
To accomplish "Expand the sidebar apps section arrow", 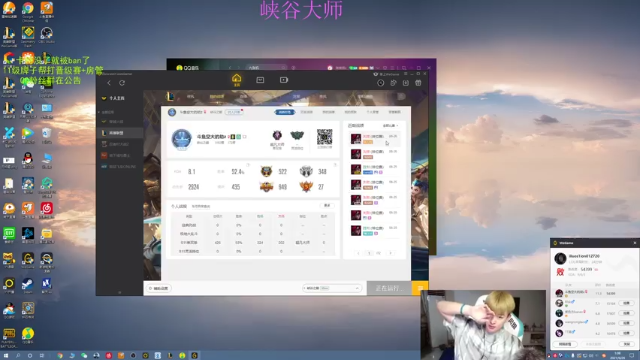I will (x=99, y=112).
